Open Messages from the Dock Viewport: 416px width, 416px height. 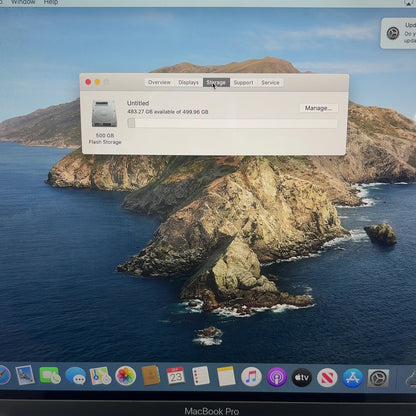[75, 376]
